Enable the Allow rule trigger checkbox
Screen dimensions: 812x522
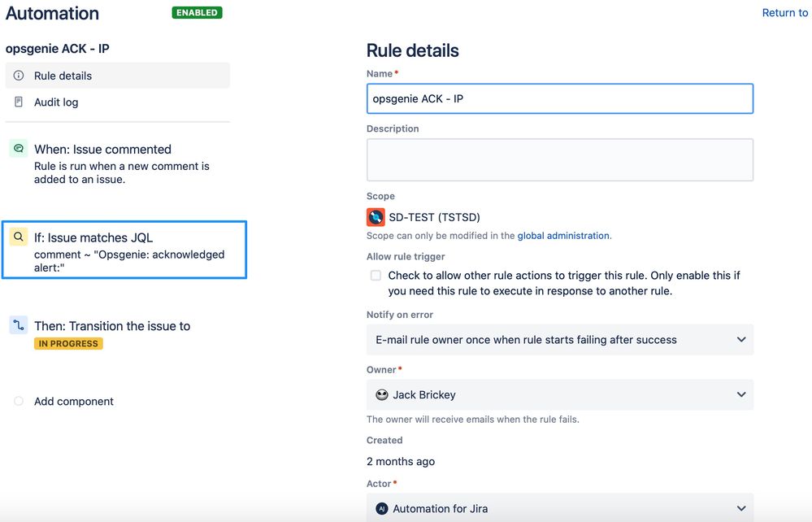point(376,276)
